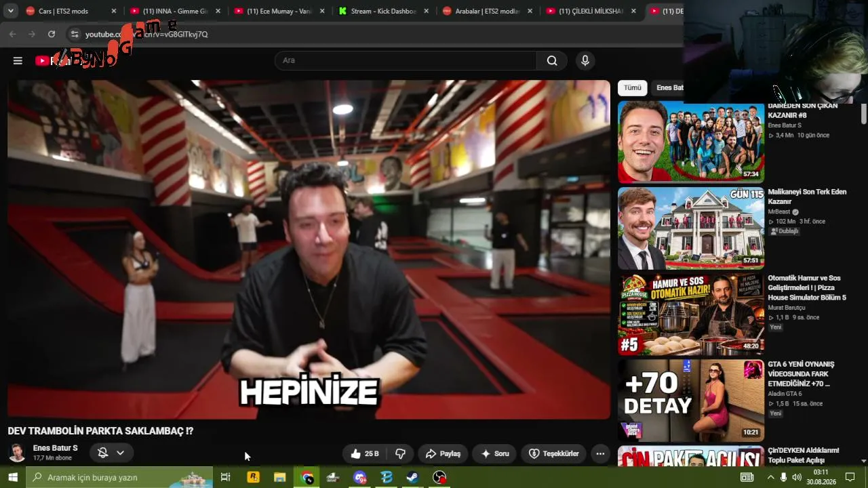This screenshot has height=488, width=868.
Task: Start voice search with the microphone icon
Action: [585, 60]
